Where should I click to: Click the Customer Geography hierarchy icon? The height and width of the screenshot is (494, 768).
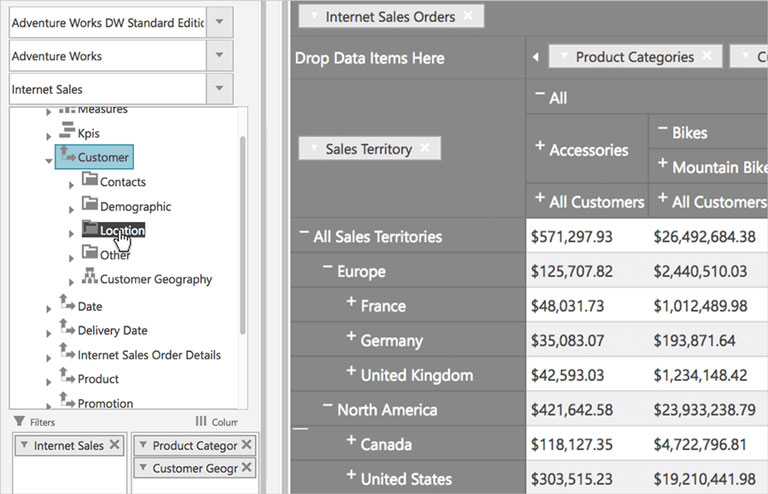pos(89,278)
